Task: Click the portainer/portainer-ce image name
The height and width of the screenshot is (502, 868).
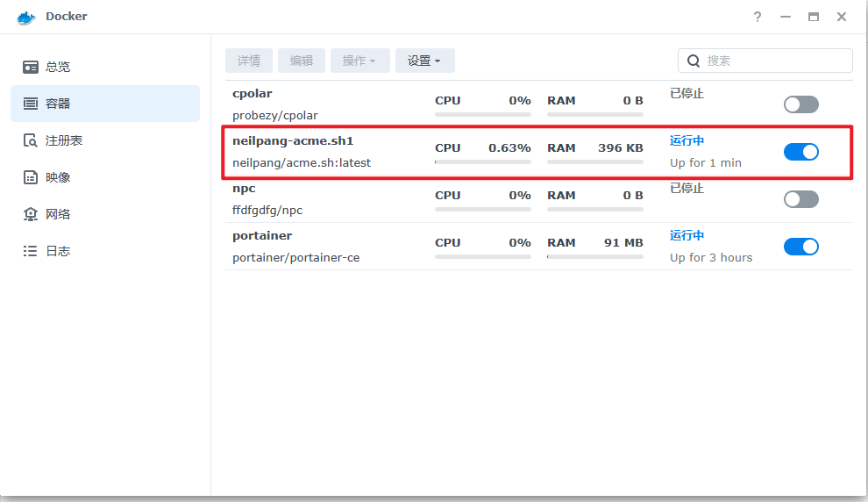Action: [x=296, y=258]
